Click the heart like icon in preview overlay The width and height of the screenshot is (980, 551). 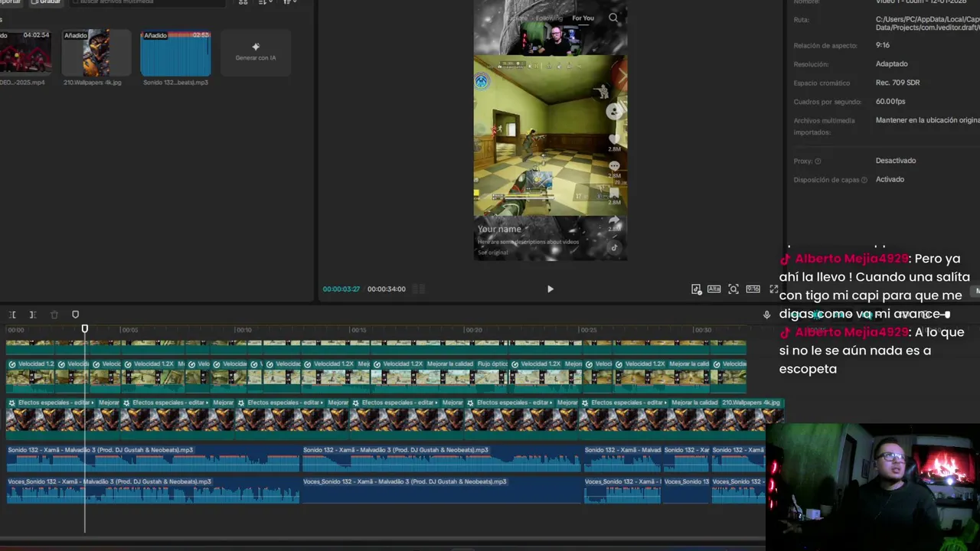tap(614, 139)
